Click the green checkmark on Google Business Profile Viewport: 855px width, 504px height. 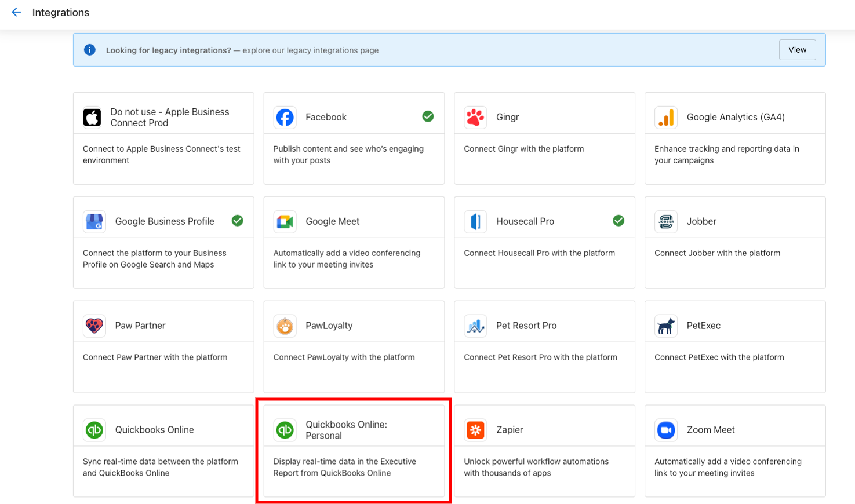(x=238, y=221)
